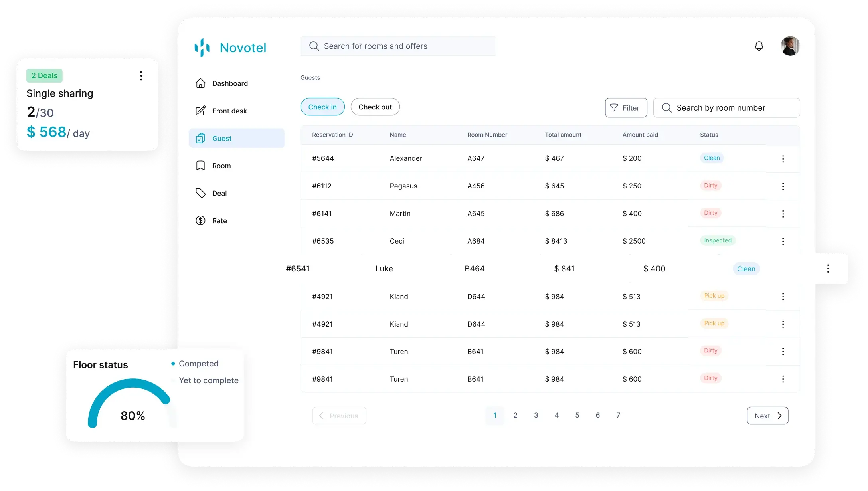Click the Floor status 80% gauge
This screenshot has height=491, width=868.
[x=130, y=403]
